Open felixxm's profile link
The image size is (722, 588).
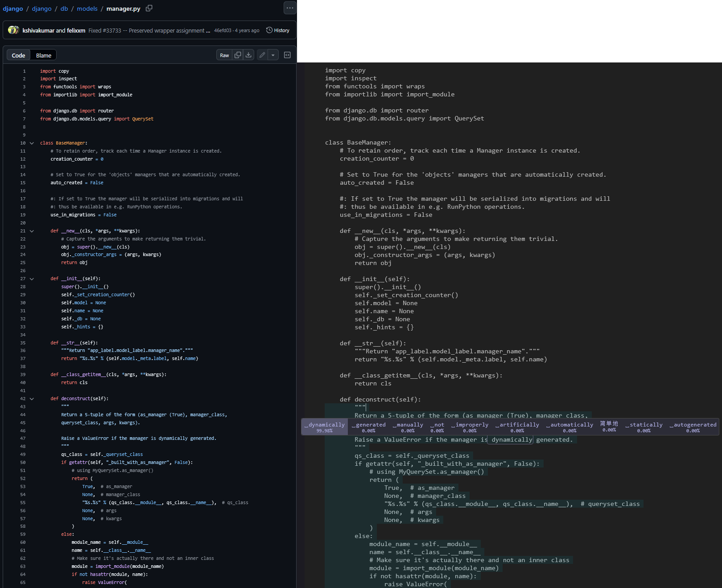coord(76,30)
